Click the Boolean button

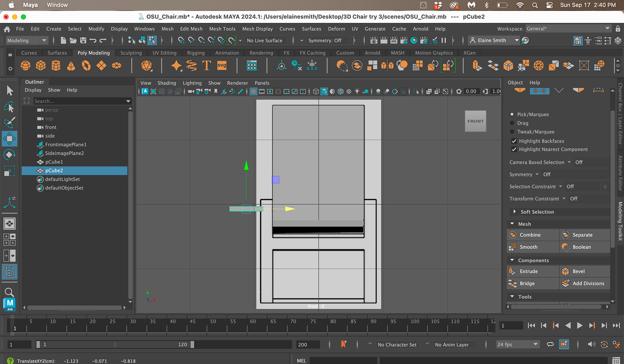585,247
